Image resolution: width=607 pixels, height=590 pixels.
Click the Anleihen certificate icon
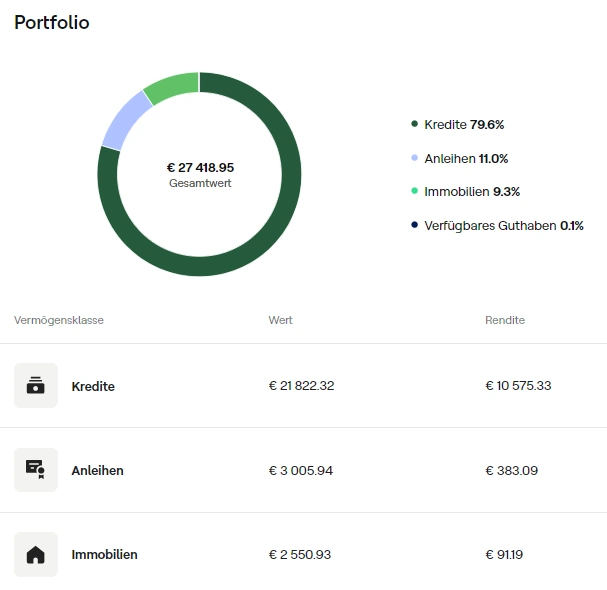(36, 470)
